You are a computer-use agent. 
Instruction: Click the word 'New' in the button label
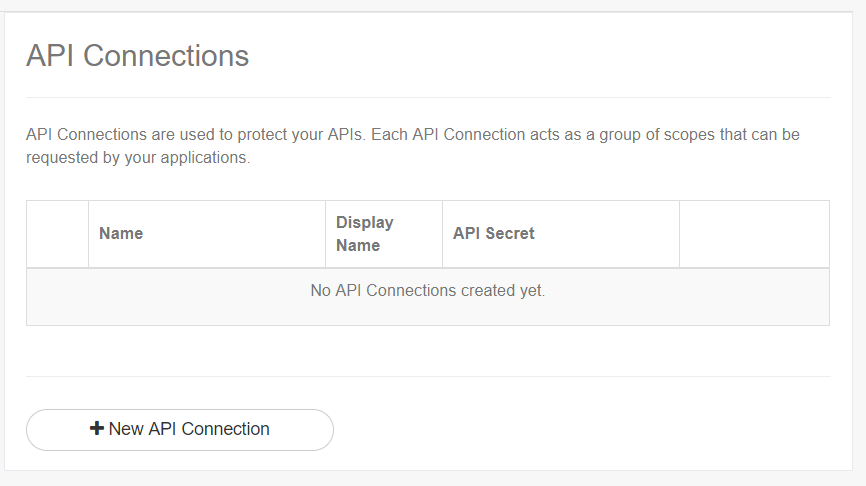(x=126, y=429)
